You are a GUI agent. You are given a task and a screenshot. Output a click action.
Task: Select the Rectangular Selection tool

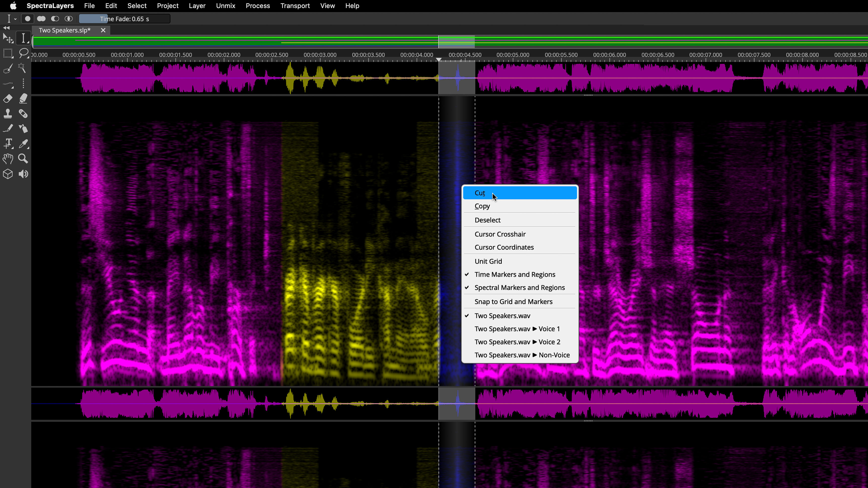8,53
